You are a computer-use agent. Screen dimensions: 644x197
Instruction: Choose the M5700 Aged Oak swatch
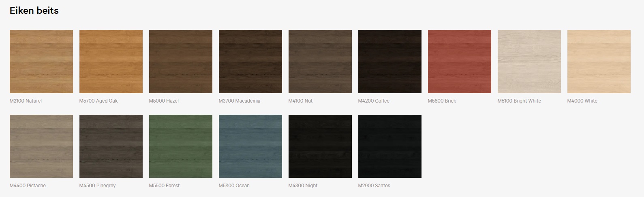[111, 62]
